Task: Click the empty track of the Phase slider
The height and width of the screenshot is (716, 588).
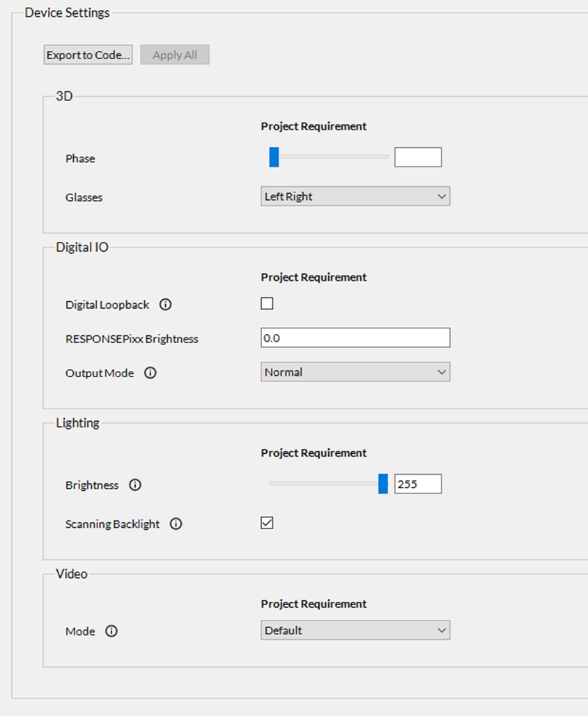Action: 334,158
